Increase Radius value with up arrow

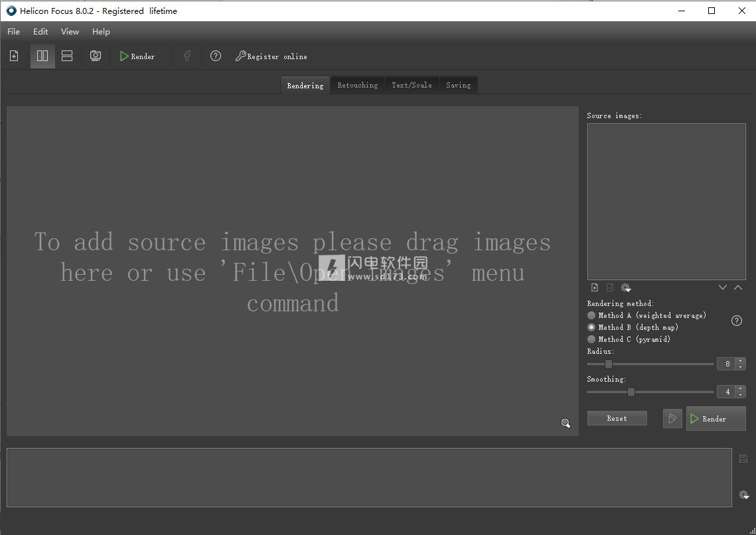point(741,360)
